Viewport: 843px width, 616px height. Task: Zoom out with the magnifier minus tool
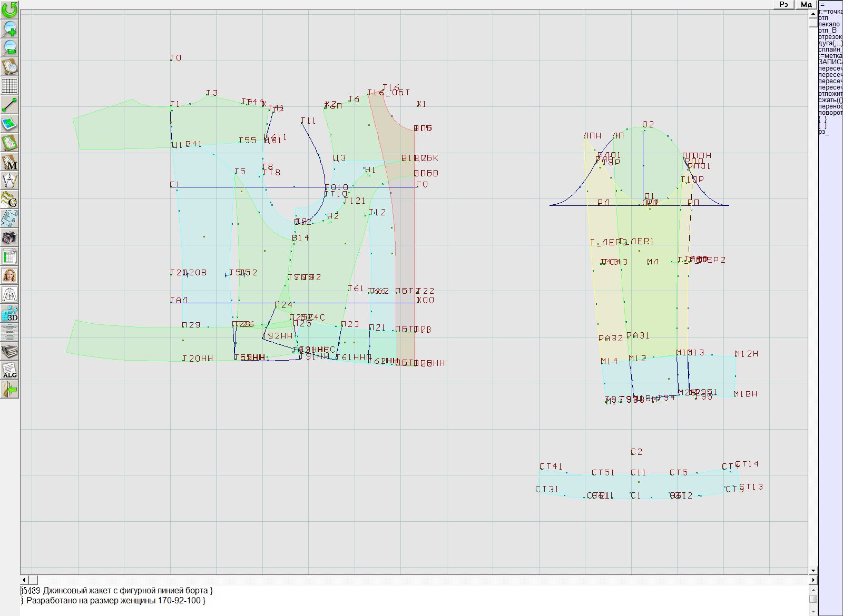tap(9, 47)
